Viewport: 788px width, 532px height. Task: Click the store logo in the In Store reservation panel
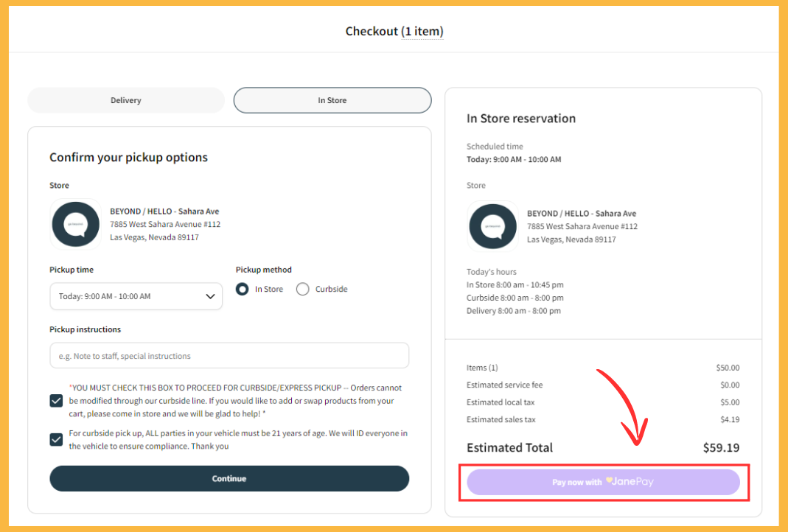[x=492, y=226]
